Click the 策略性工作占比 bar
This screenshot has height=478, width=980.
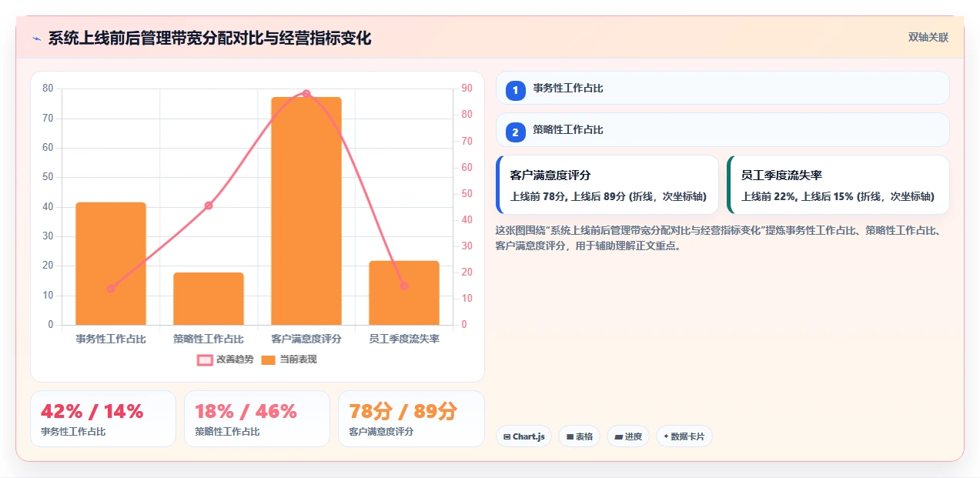[x=209, y=299]
